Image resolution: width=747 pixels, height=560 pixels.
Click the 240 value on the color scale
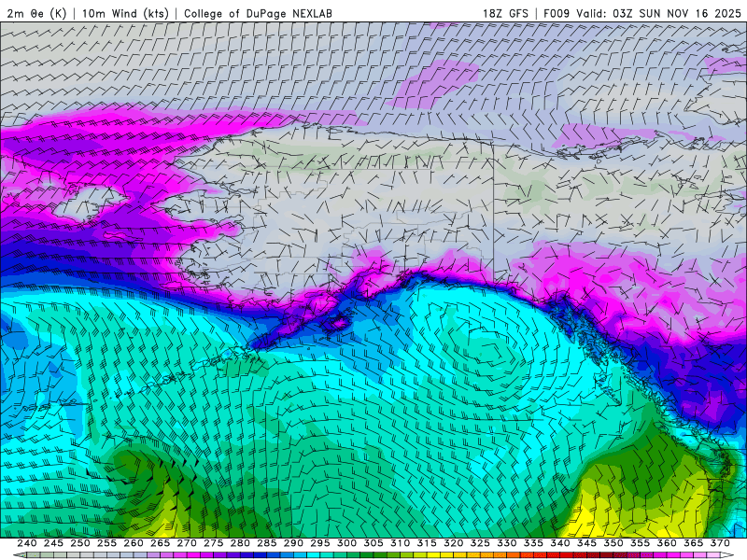point(27,543)
